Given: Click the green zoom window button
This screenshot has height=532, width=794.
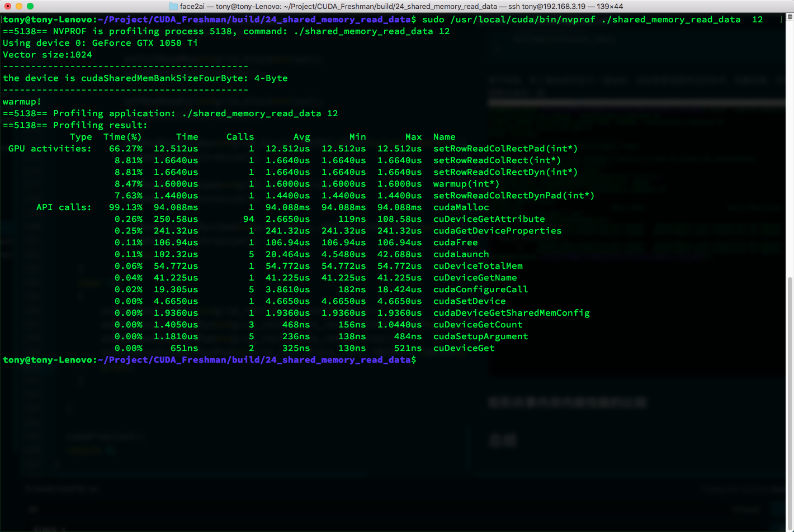Looking at the screenshot, I should (x=30, y=6).
